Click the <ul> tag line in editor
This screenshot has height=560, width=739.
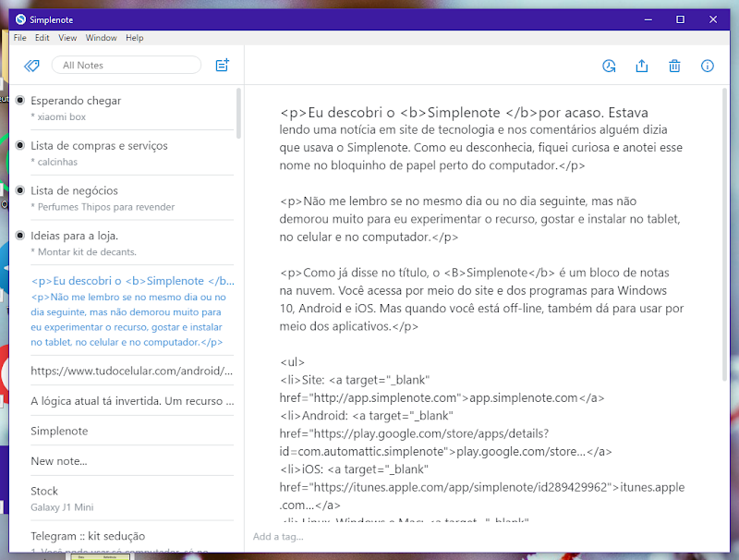click(x=292, y=362)
